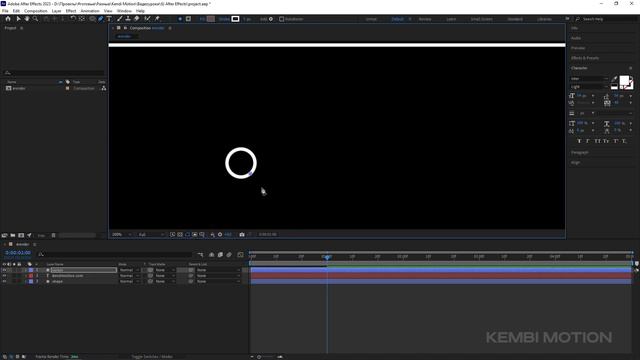Click the Fill color swatch in toolbar

coord(211,19)
